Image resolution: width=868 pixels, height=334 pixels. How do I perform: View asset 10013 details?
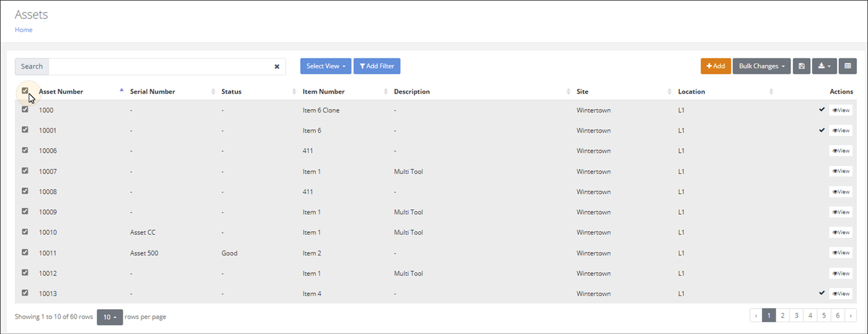(841, 293)
